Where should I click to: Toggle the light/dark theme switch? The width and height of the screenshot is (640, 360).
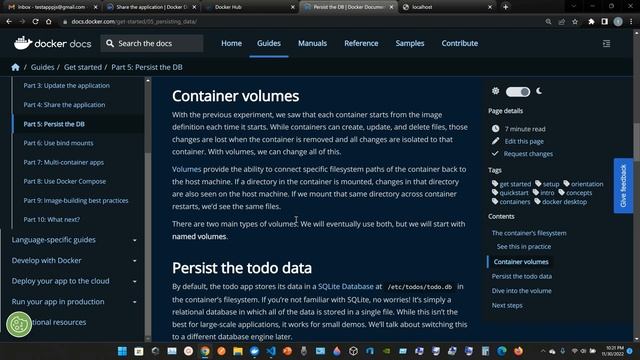[518, 91]
